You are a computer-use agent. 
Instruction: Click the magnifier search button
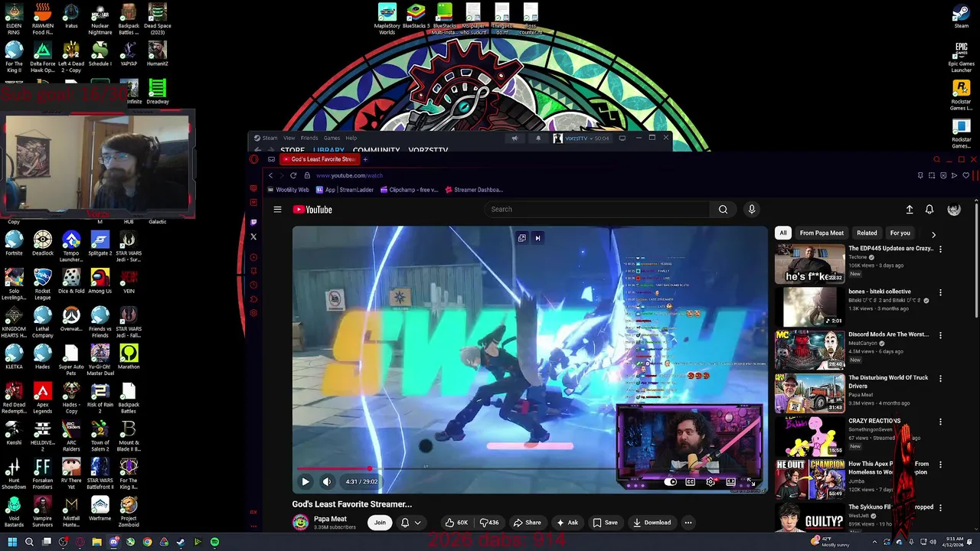(723, 209)
